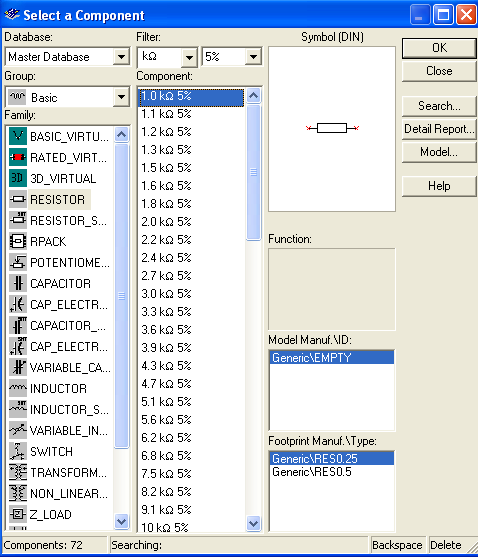
Task: Open the Search... dialog
Action: (439, 106)
